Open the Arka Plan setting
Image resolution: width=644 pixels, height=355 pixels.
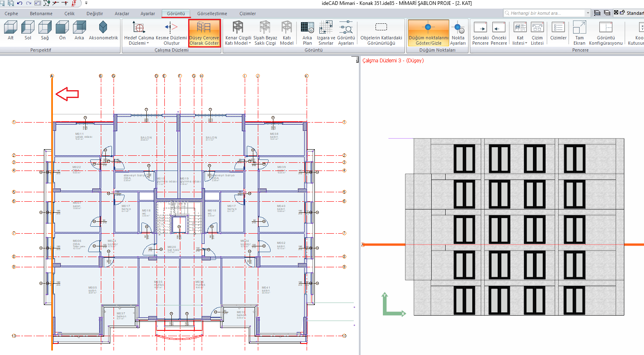pos(307,33)
